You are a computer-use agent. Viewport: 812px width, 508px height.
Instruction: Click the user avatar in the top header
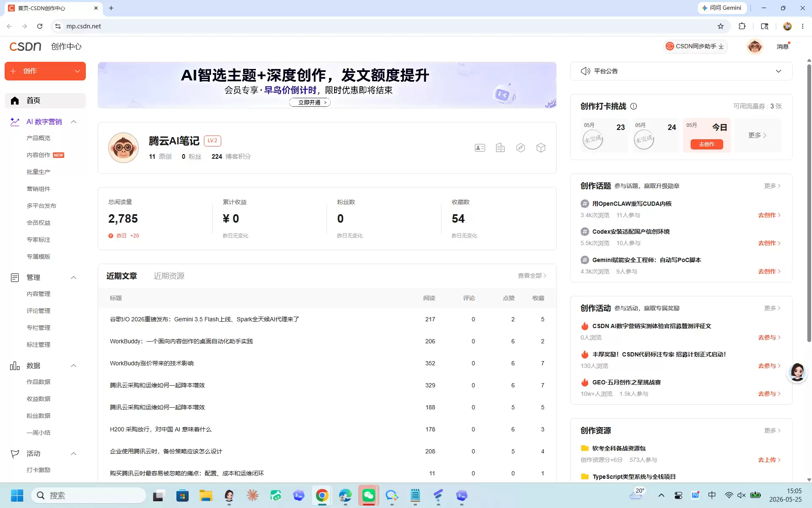point(754,47)
